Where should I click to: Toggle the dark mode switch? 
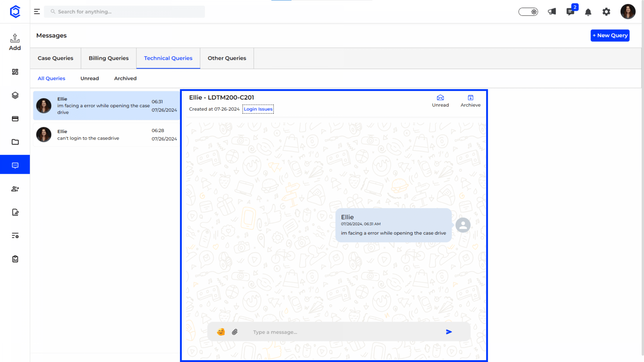[x=528, y=11]
